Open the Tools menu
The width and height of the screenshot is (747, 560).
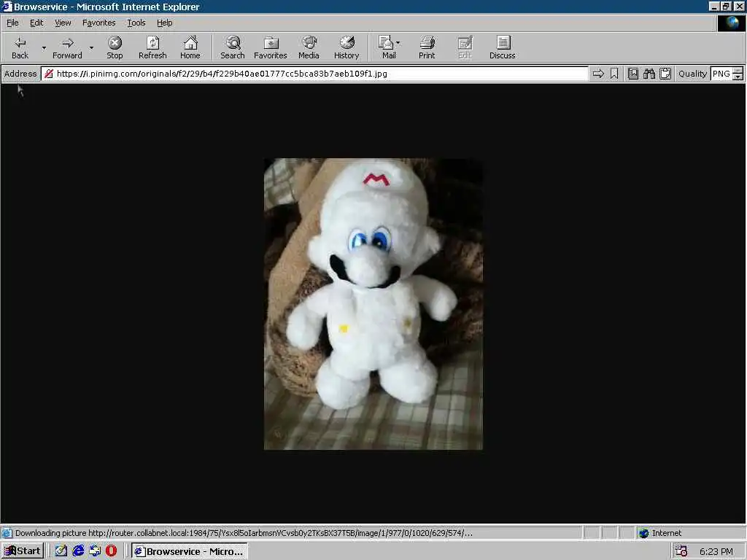point(136,23)
